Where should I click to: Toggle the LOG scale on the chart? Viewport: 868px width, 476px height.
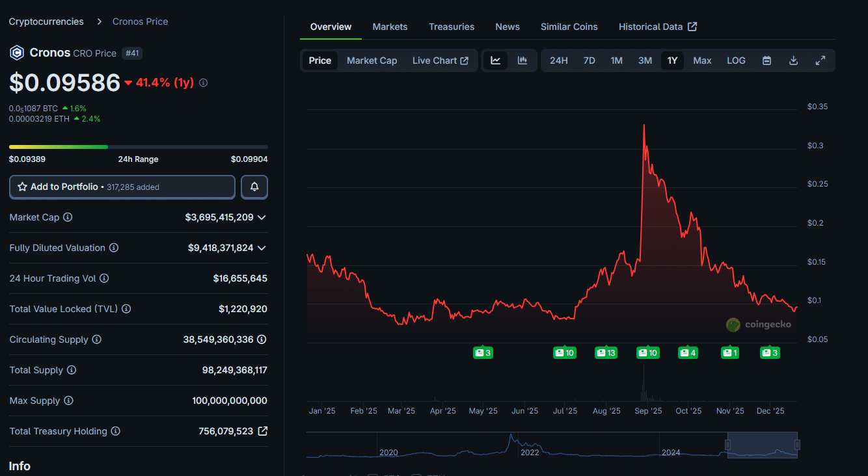[736, 60]
